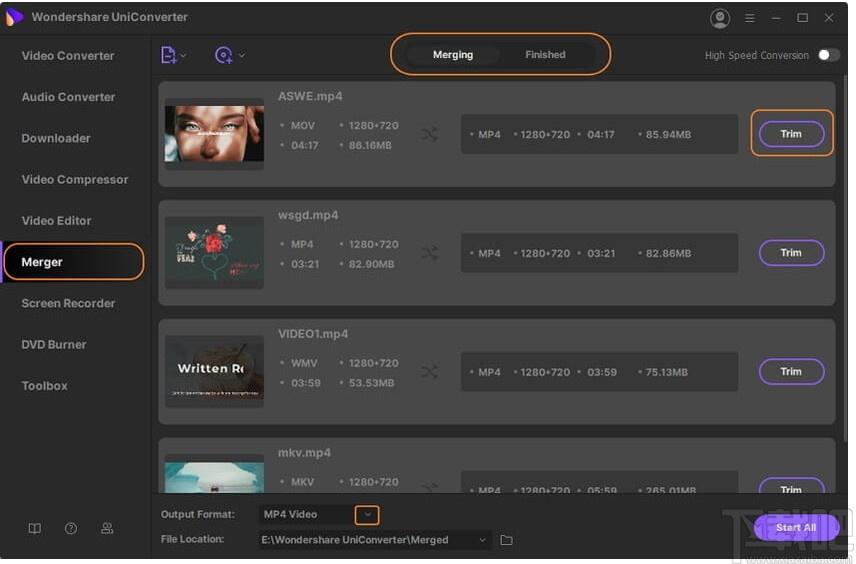The width and height of the screenshot is (856, 564).
Task: Switch to the Finished tab
Action: pyautogui.click(x=545, y=55)
